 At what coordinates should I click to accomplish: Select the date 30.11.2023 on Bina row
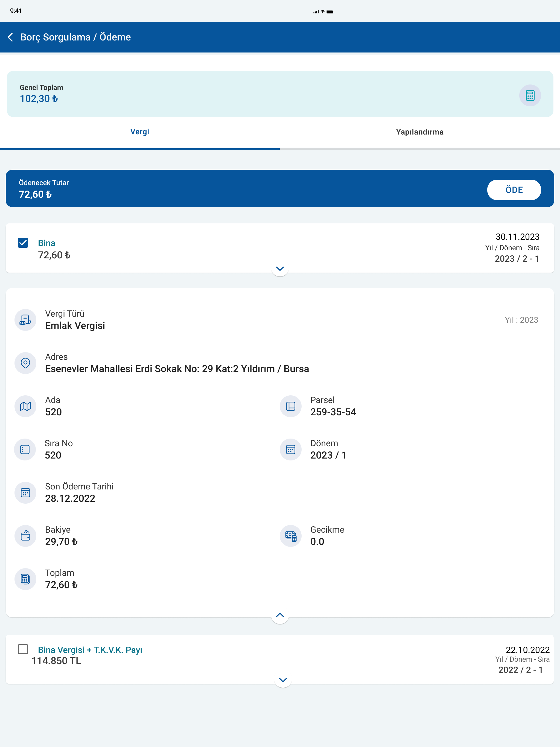[517, 237]
